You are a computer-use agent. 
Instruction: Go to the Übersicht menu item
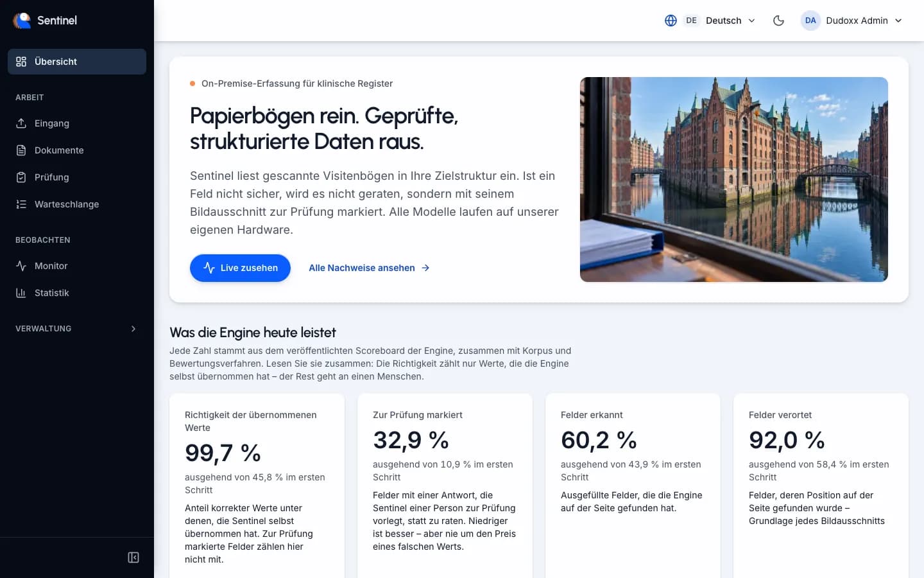click(77, 62)
